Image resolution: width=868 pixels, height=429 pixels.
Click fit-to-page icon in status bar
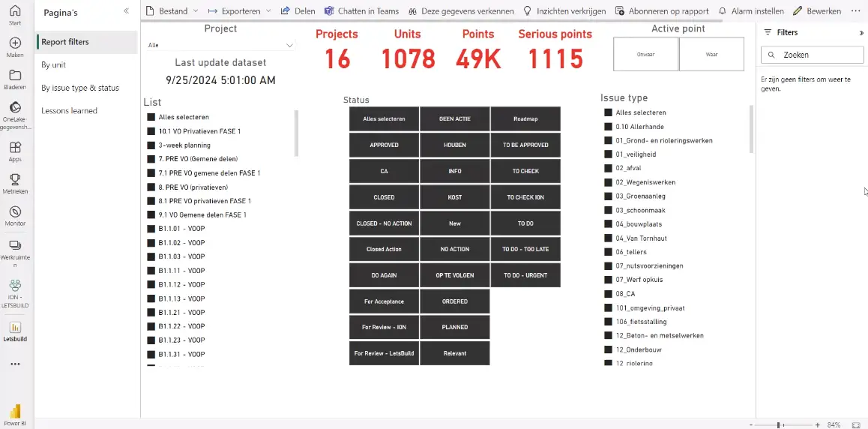tap(856, 424)
